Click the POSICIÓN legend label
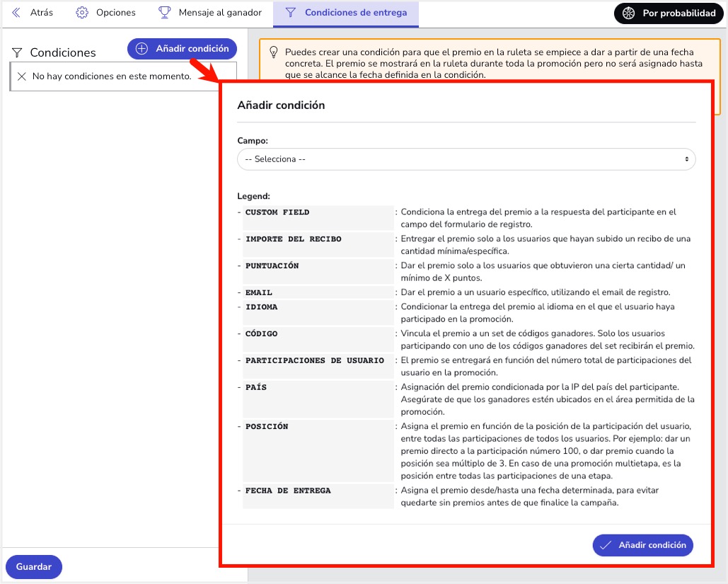728x584 pixels. click(x=267, y=427)
